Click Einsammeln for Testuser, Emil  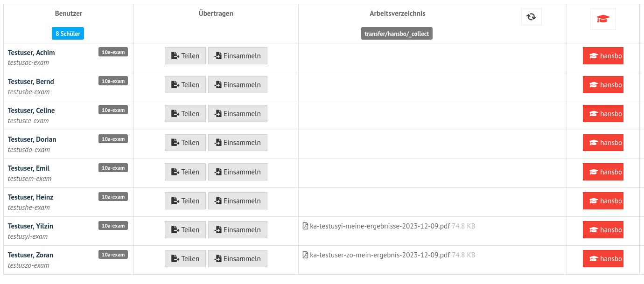coord(238,172)
